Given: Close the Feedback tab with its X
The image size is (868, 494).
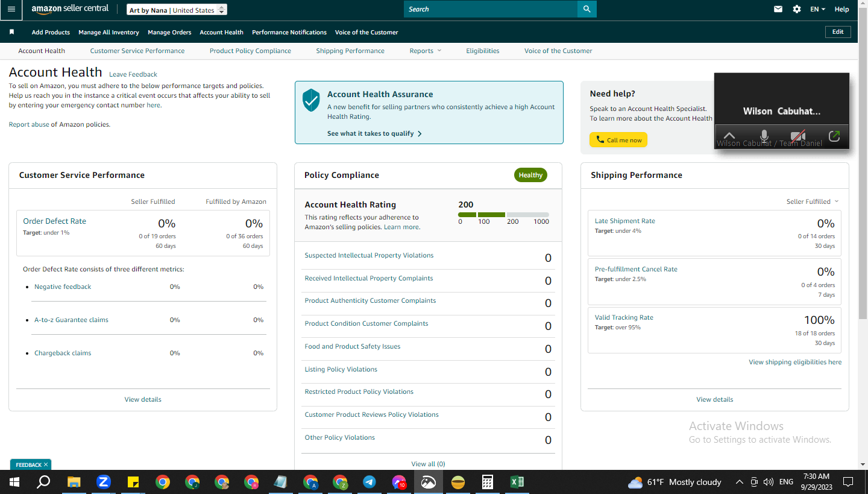Looking at the screenshot, I should 46,465.
